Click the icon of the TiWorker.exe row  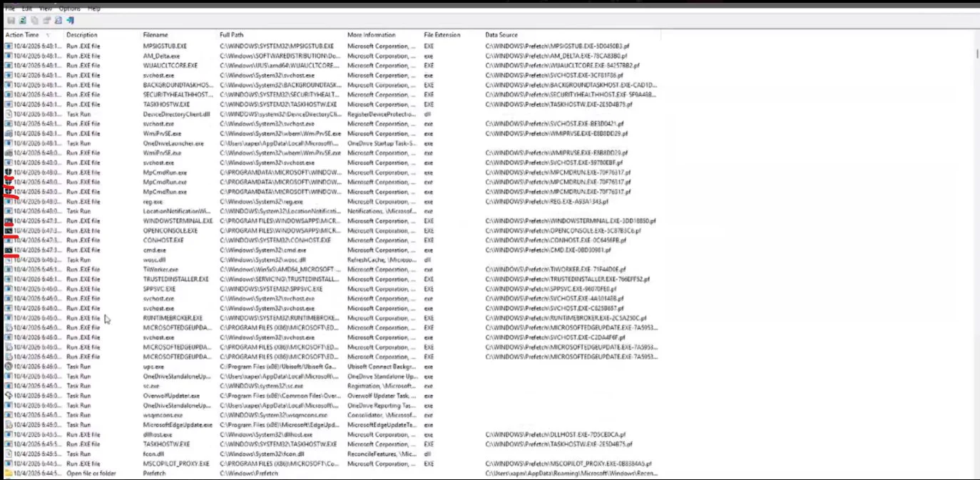8,270
